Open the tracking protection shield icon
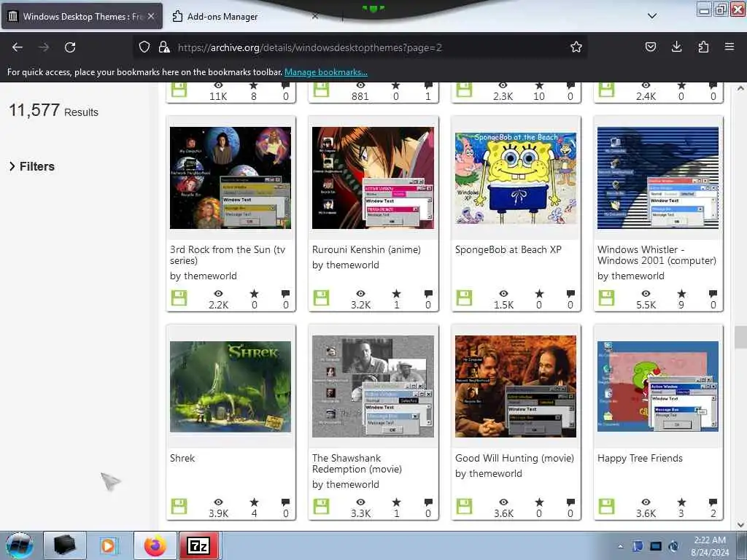Screen dimensions: 747x560 (x=144, y=47)
